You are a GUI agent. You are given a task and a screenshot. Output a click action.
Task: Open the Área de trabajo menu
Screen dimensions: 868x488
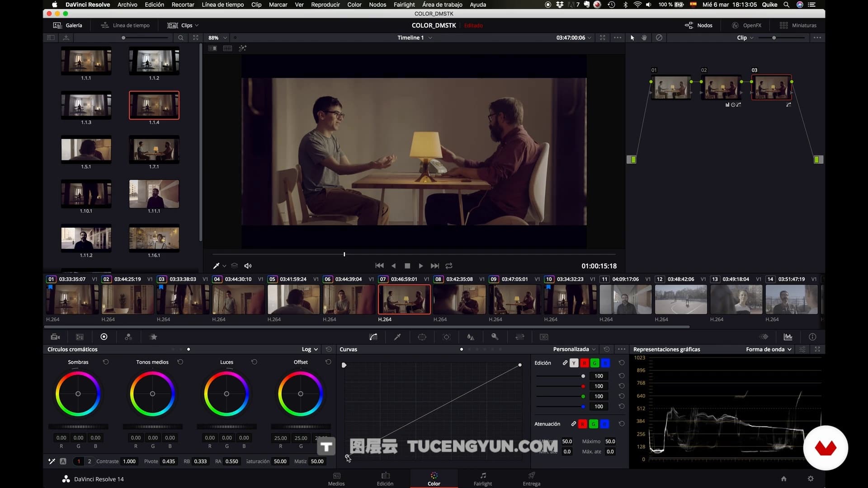point(442,5)
